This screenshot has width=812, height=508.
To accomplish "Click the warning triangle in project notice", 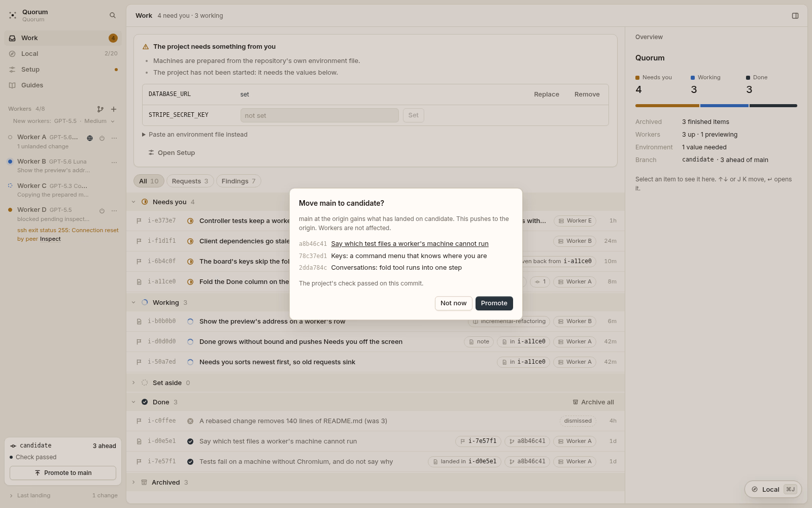I will [146, 47].
